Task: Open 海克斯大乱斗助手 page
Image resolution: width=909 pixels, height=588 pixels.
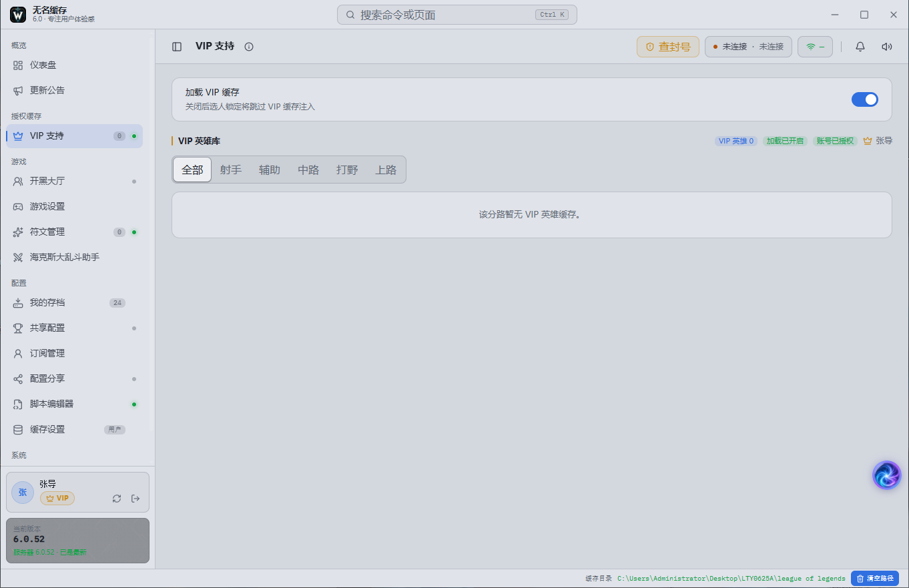Action: point(74,258)
